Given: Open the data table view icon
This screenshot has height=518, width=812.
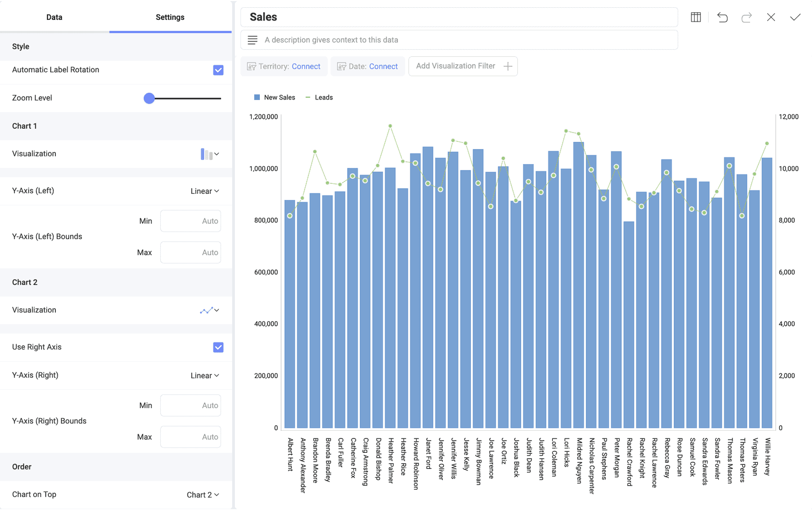Looking at the screenshot, I should (x=696, y=17).
